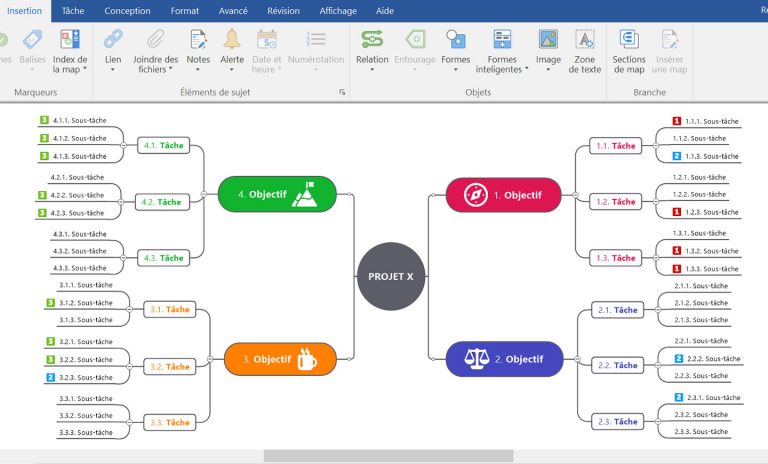Click the Zone de texte icon
768x464 pixels.
585,40
